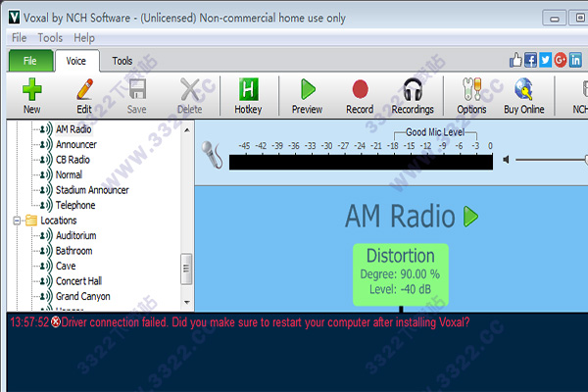Click the voice list scrollbar thumb
The height and width of the screenshot is (392, 588).
pos(186,269)
